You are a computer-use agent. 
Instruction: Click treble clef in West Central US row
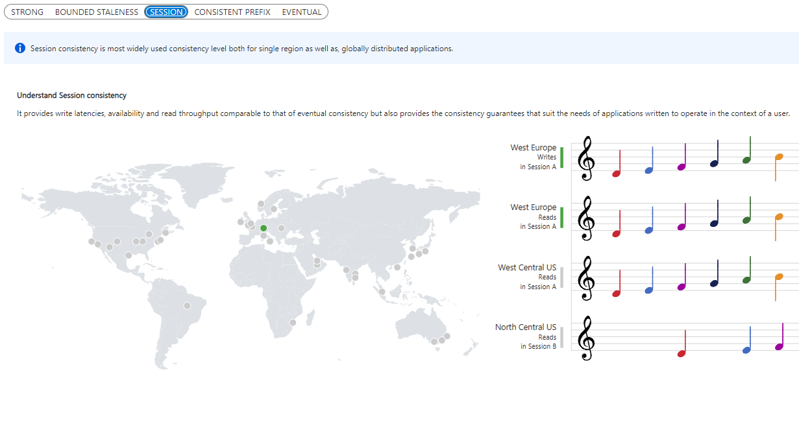[587, 277]
